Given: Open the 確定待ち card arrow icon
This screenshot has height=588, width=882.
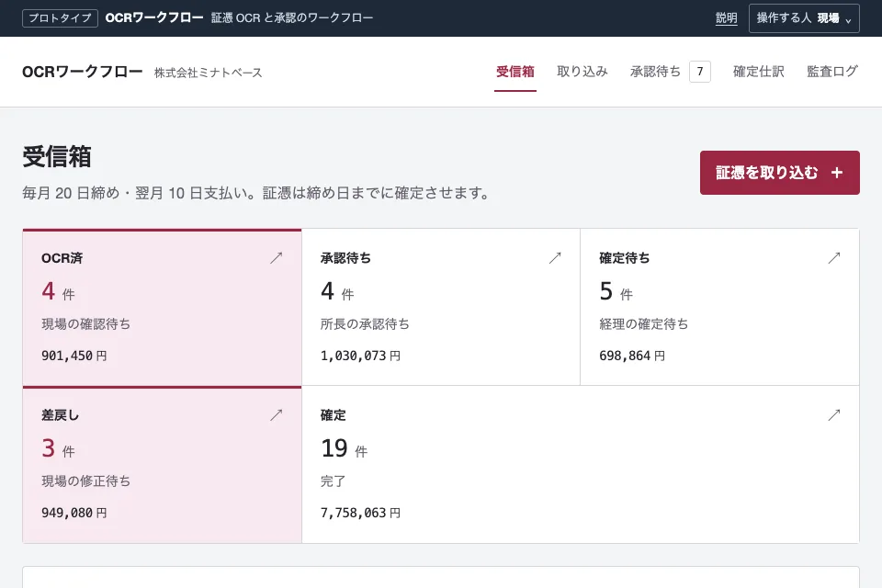Looking at the screenshot, I should (x=833, y=257).
